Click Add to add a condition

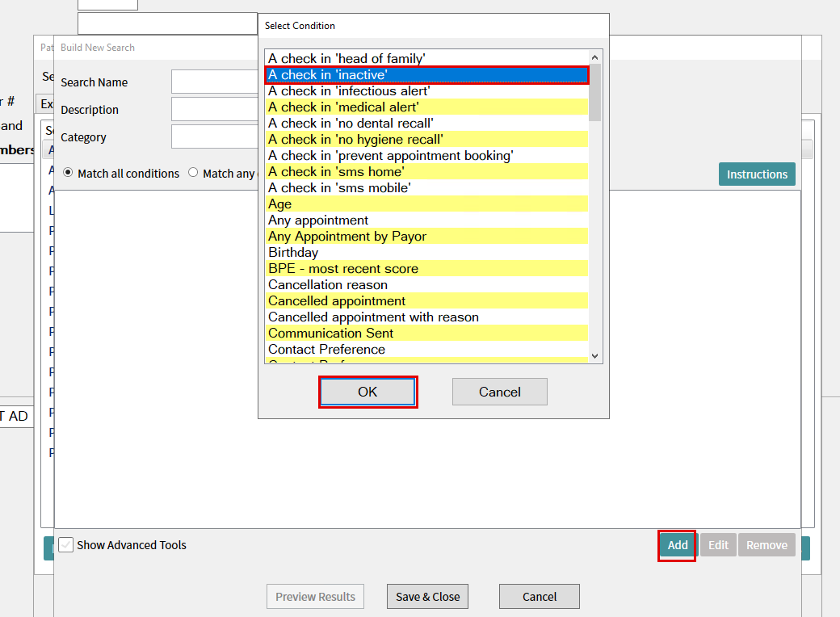click(x=677, y=545)
